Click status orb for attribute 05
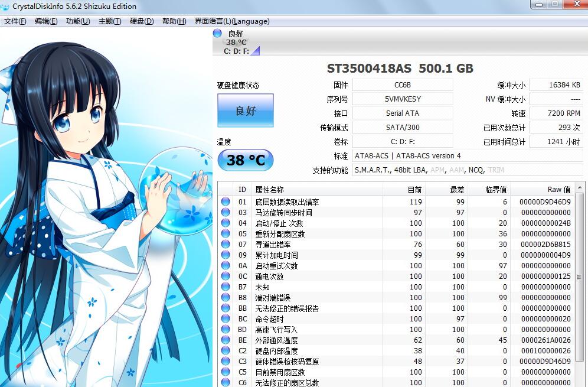The image size is (588, 387). tap(226, 233)
